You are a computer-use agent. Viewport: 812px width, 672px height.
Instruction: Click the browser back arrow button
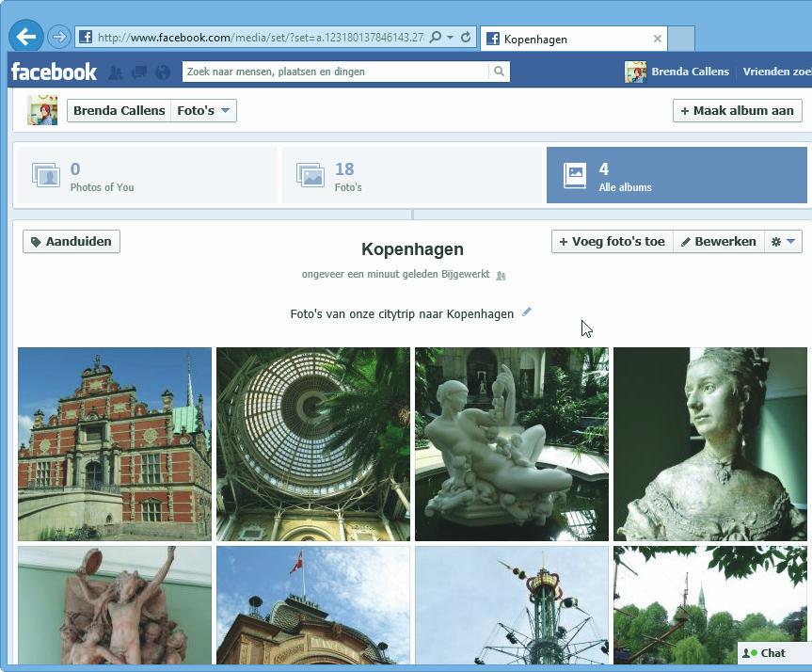(x=26, y=37)
